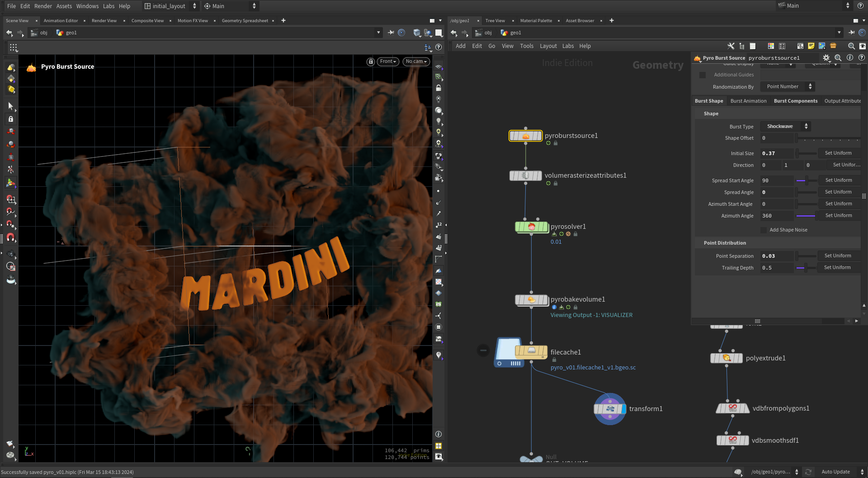Open the initial_layout desktop dropdown
868x478 pixels.
[170, 6]
